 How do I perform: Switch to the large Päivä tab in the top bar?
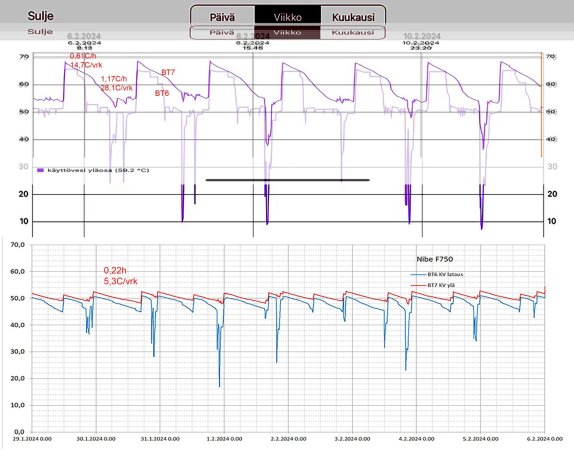click(x=222, y=17)
